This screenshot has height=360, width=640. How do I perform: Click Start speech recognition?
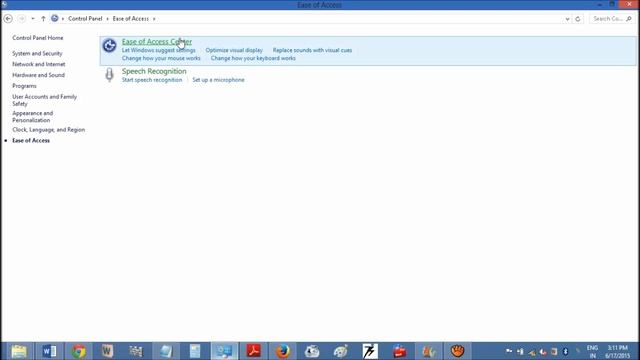152,80
